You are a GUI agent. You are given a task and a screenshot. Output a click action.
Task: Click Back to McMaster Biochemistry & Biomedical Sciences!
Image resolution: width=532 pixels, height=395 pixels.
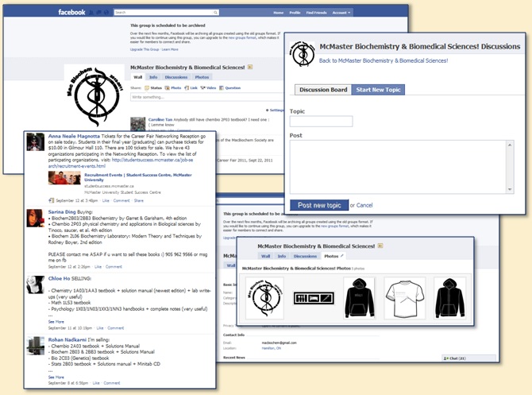pos(384,60)
